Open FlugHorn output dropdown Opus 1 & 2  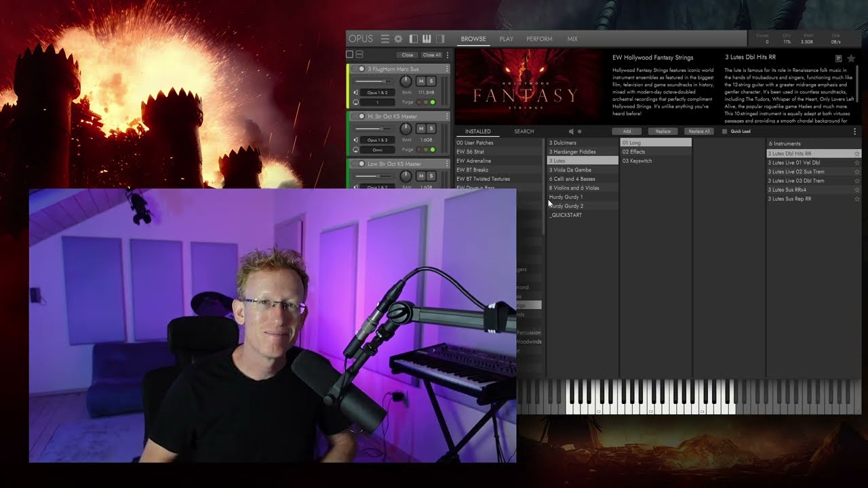[378, 92]
